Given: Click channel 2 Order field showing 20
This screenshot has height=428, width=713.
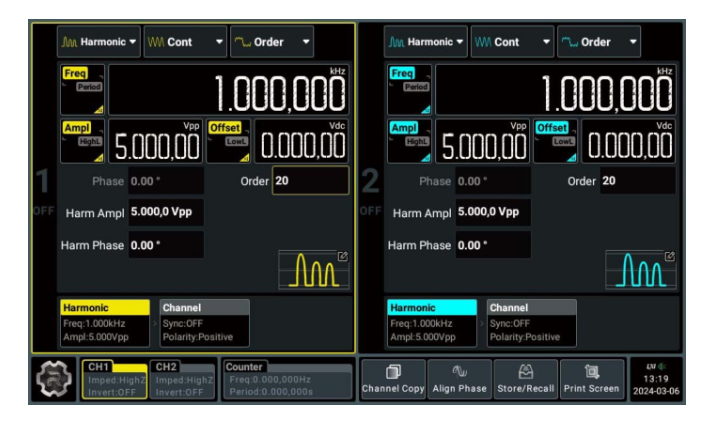Looking at the screenshot, I should point(638,181).
